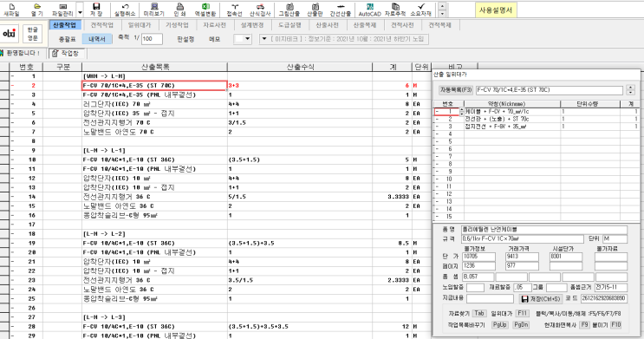Switch to the 견적작업 tab
This screenshot has height=339, width=644.
pyautogui.click(x=102, y=25)
